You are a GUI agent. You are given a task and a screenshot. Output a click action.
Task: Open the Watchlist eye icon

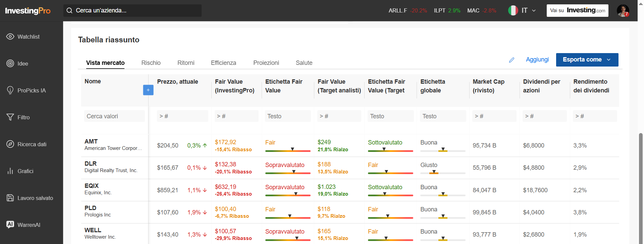tap(10, 37)
